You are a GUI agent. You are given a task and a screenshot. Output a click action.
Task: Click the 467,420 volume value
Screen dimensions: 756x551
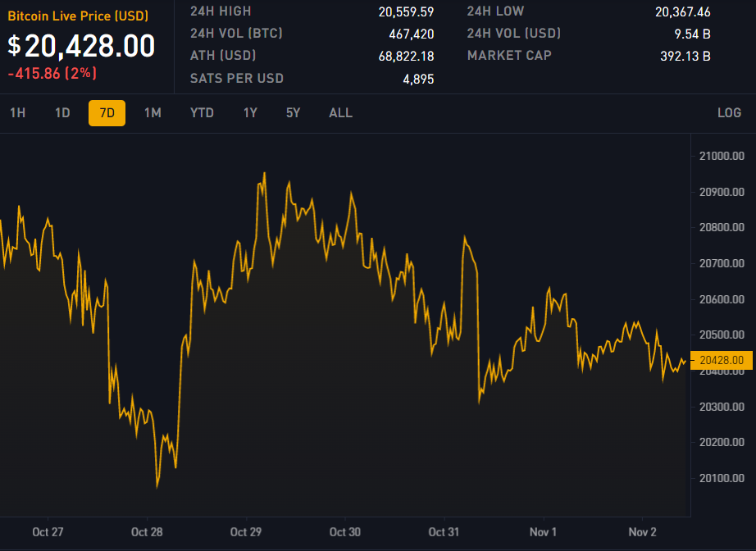412,34
